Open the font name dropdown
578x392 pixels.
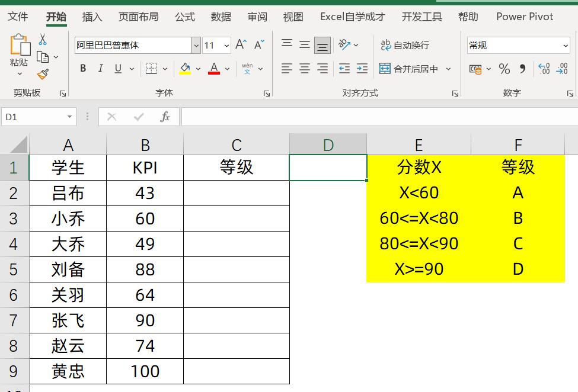[196, 45]
